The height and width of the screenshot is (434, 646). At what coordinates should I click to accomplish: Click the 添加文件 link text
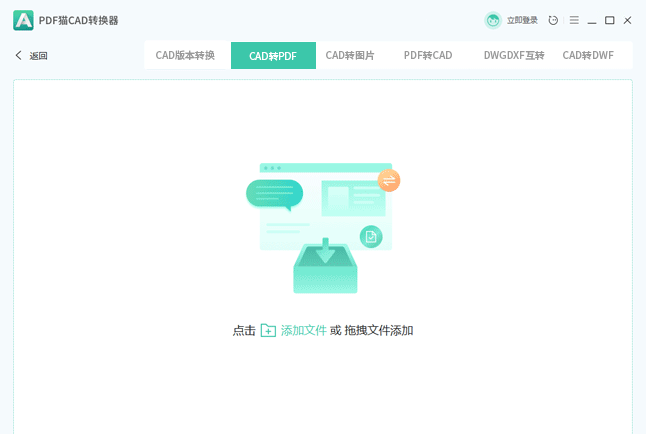(x=303, y=330)
